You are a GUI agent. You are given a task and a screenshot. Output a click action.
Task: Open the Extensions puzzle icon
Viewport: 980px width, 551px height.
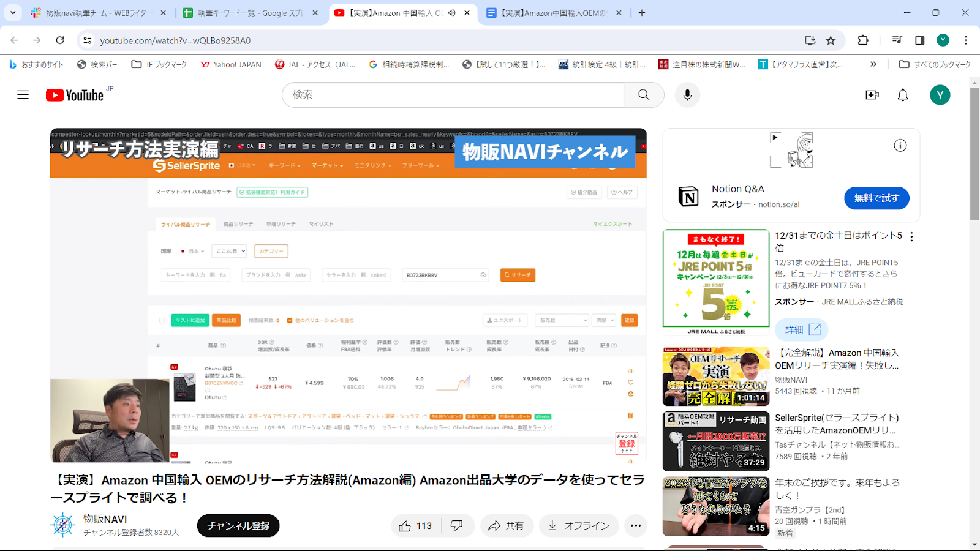863,40
